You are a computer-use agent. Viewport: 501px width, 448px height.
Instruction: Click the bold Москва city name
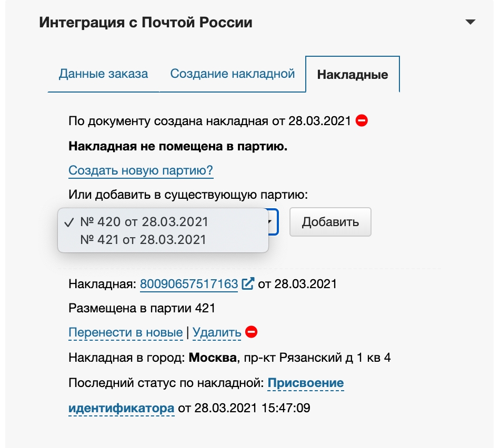[x=212, y=358]
